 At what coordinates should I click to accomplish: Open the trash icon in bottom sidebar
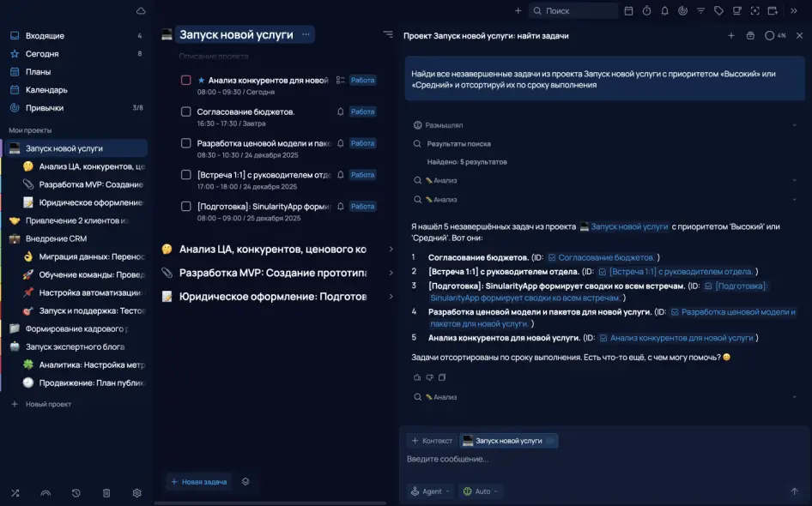tap(106, 493)
